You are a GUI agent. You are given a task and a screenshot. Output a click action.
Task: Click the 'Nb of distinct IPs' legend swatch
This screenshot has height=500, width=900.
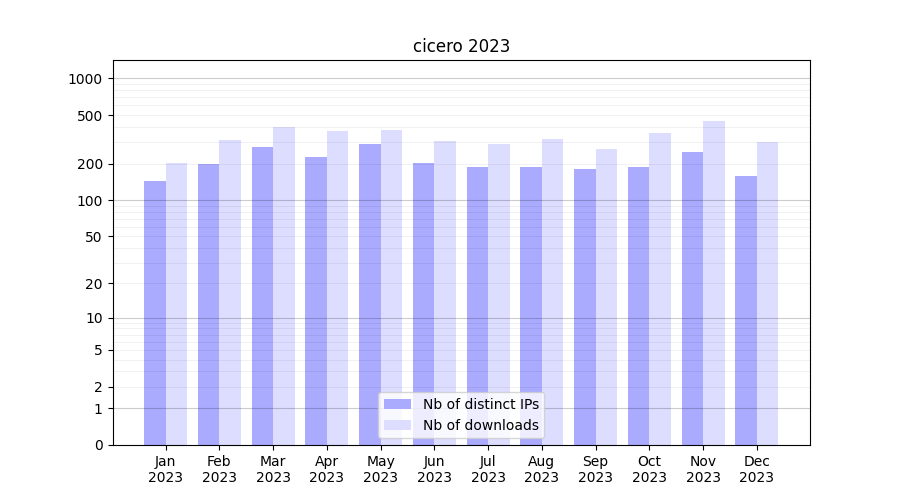point(397,404)
